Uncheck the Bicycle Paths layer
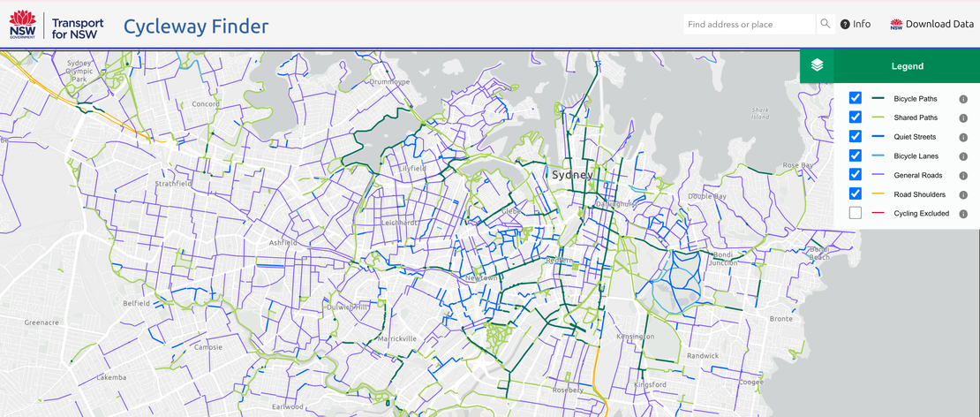This screenshot has height=417, width=980. (856, 98)
